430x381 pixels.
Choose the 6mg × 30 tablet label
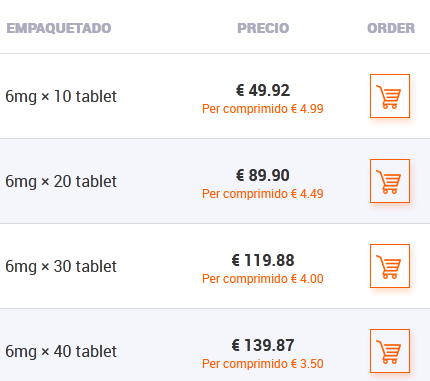point(61,267)
